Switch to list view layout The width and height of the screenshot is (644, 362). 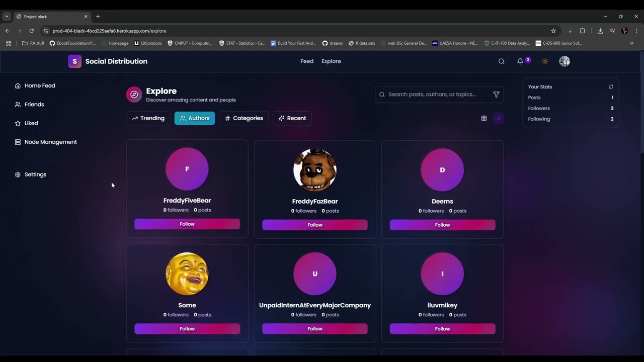(498, 118)
